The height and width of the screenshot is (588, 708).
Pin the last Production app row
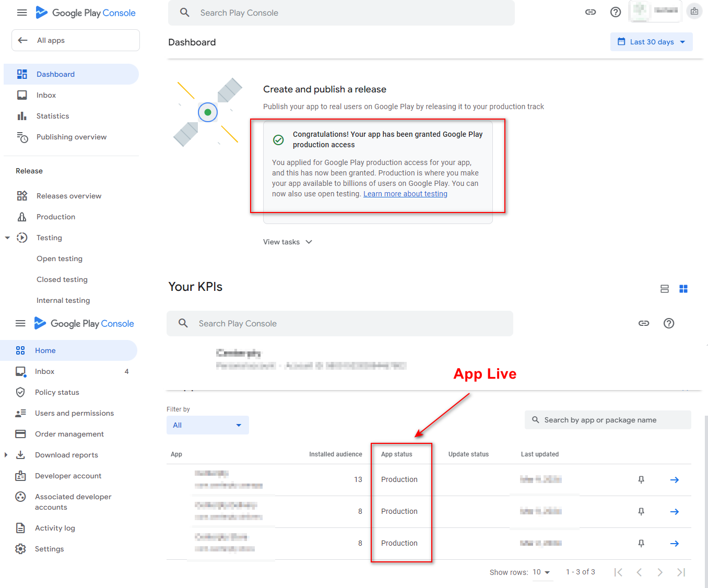pos(641,543)
